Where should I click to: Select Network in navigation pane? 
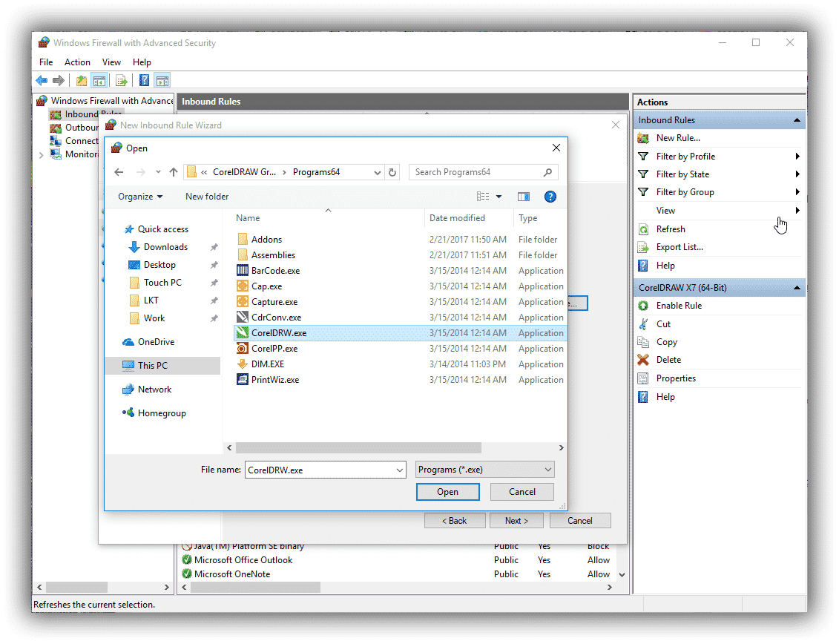(x=154, y=390)
